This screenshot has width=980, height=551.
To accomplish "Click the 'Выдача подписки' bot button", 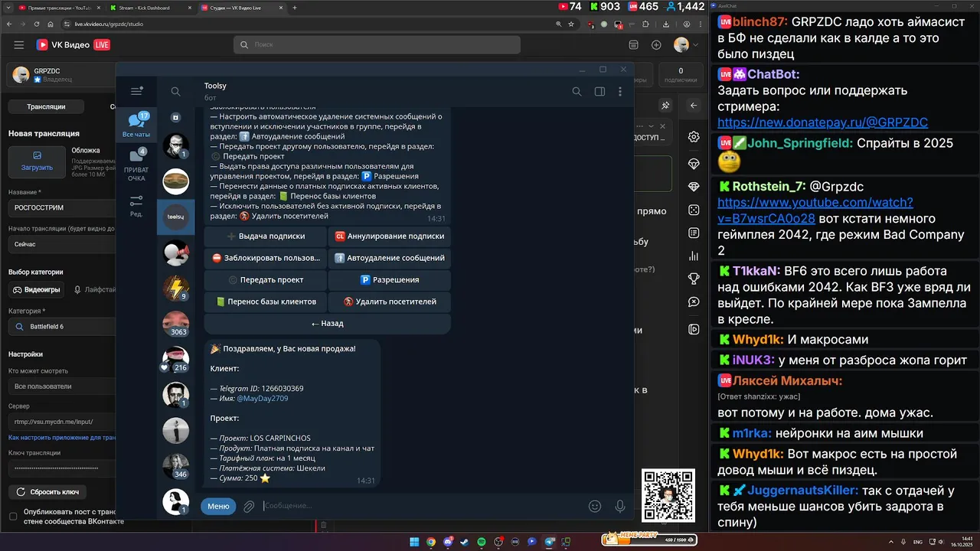I will [265, 236].
